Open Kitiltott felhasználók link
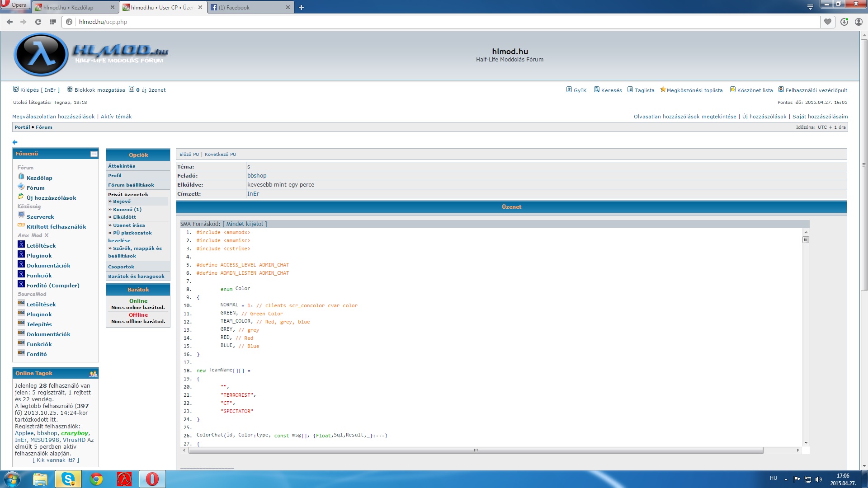The height and width of the screenshot is (488, 868). coord(56,227)
